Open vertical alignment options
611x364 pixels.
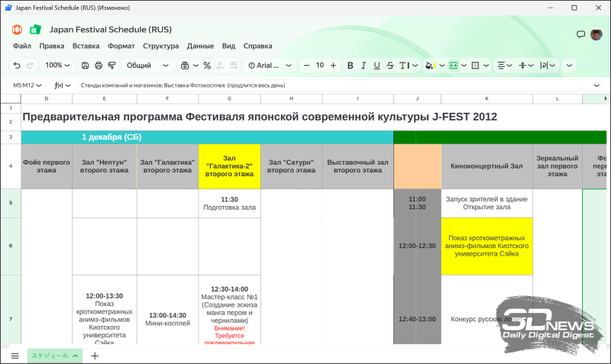click(526, 66)
